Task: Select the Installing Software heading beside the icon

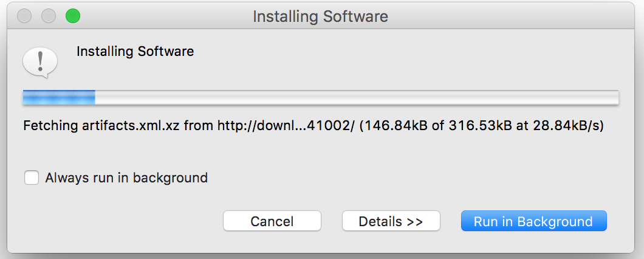Action: (x=135, y=52)
